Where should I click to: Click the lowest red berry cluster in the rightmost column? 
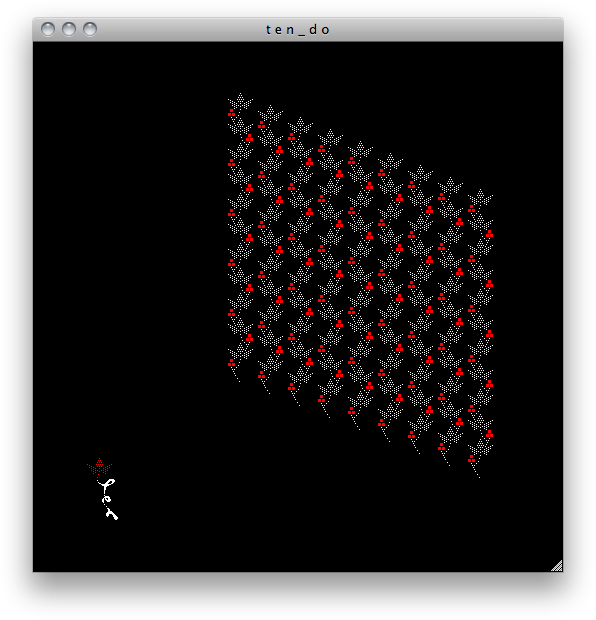click(x=471, y=459)
